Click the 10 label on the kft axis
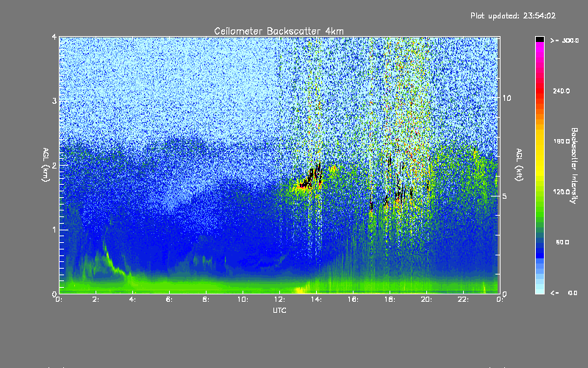 tap(506, 98)
